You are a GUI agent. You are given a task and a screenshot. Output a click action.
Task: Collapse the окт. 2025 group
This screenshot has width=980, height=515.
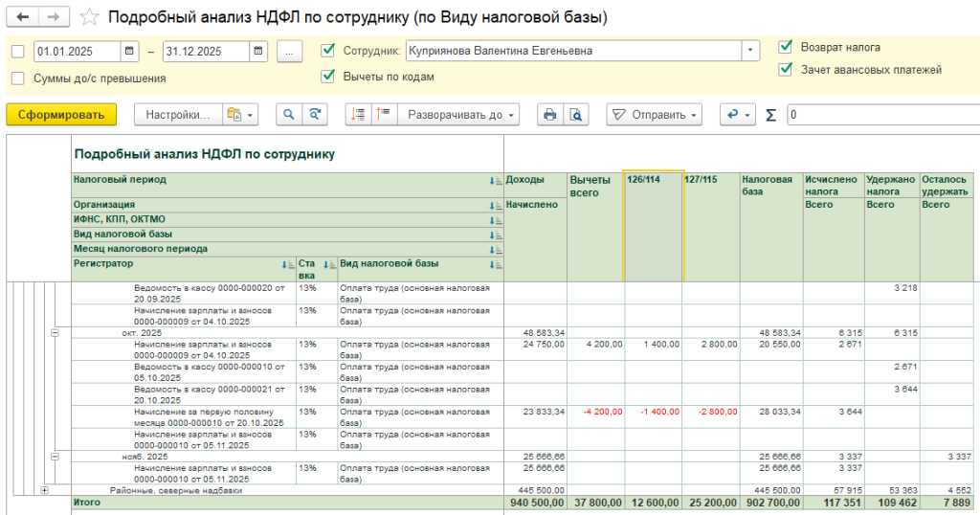(55, 332)
